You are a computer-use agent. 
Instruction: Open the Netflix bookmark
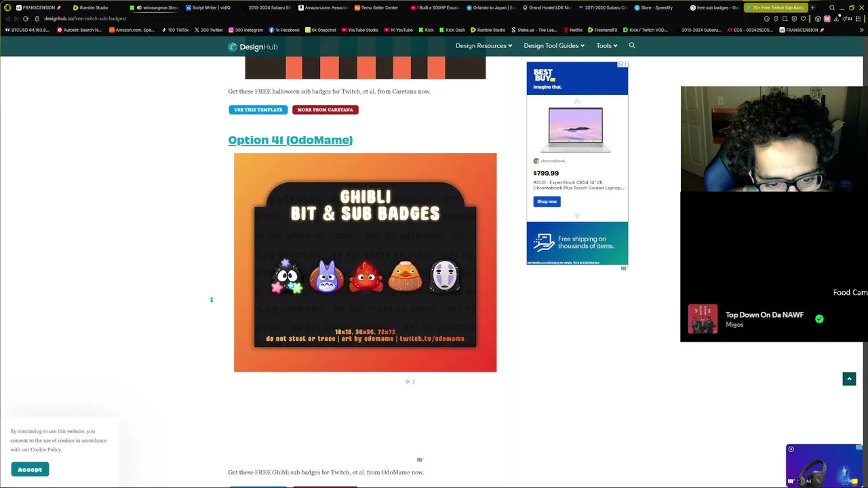(573, 30)
